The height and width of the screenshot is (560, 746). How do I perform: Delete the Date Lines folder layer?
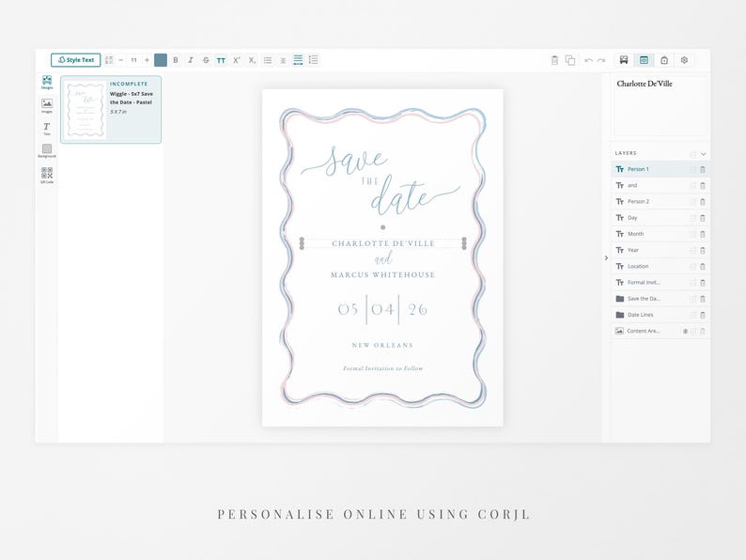coord(703,315)
